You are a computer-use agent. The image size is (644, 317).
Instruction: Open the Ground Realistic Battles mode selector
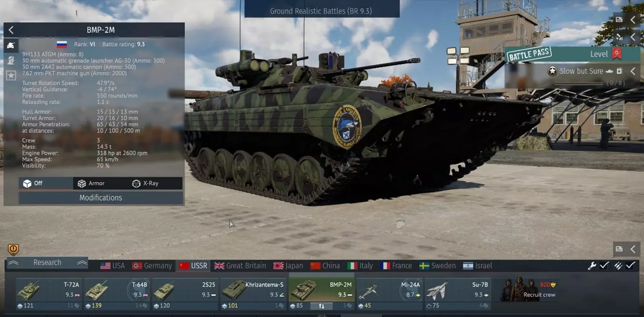point(321,11)
